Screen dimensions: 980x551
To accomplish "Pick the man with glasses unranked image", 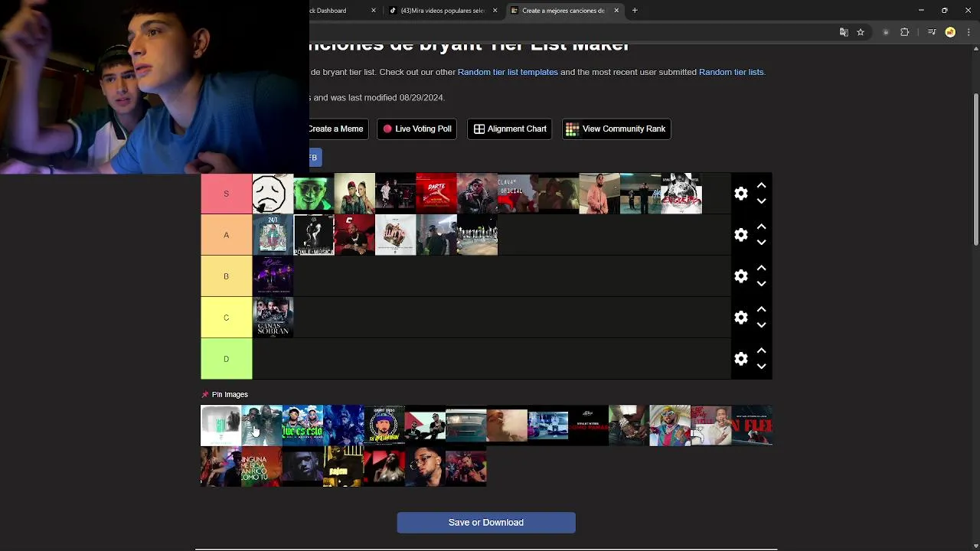I will tap(425, 467).
